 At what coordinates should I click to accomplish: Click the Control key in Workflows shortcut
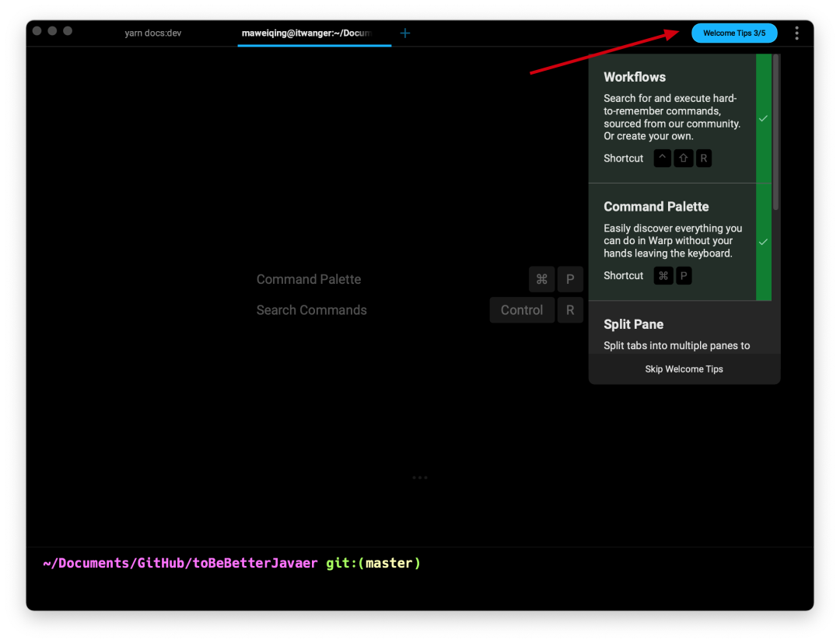click(x=662, y=158)
